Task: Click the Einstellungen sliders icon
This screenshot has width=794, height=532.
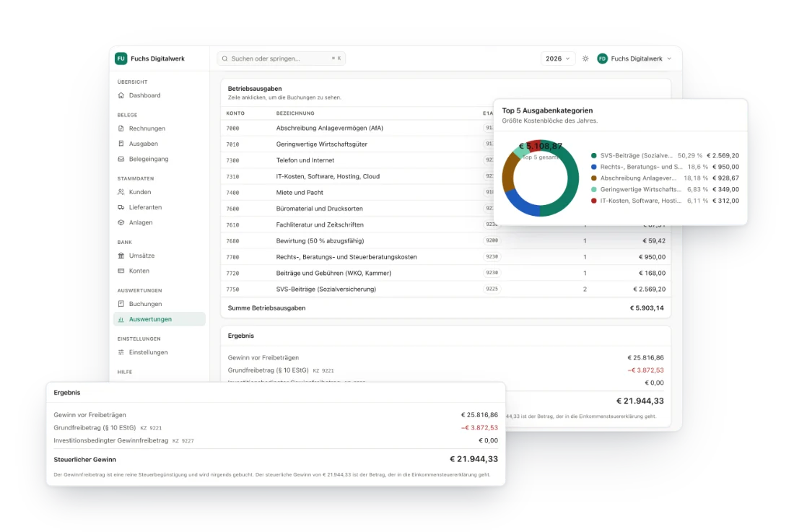Action: click(x=121, y=352)
